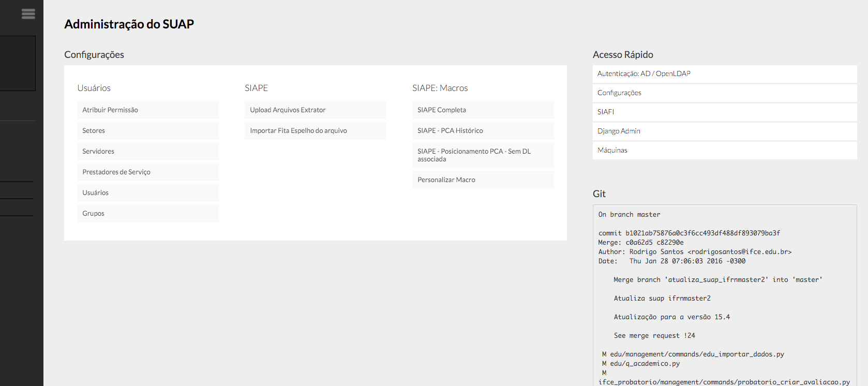Click 'See merge request !24' text
This screenshot has height=386, width=868.
tap(654, 336)
